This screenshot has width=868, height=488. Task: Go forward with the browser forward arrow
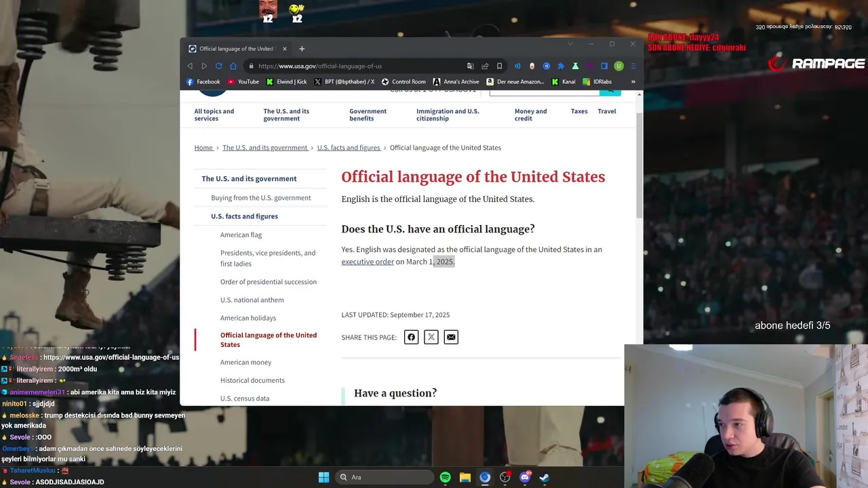click(204, 66)
